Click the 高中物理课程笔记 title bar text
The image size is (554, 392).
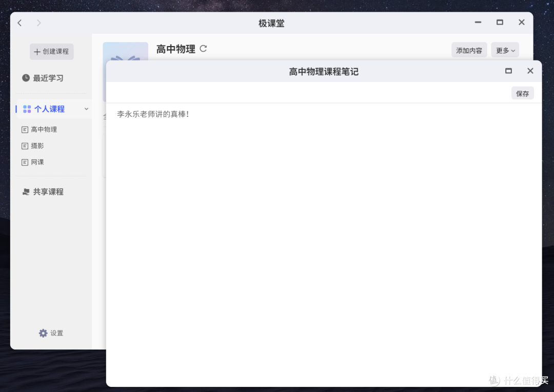click(x=324, y=72)
